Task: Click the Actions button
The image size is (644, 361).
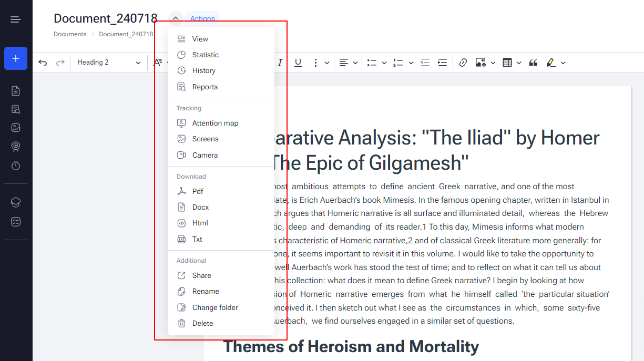Action: pos(202,18)
